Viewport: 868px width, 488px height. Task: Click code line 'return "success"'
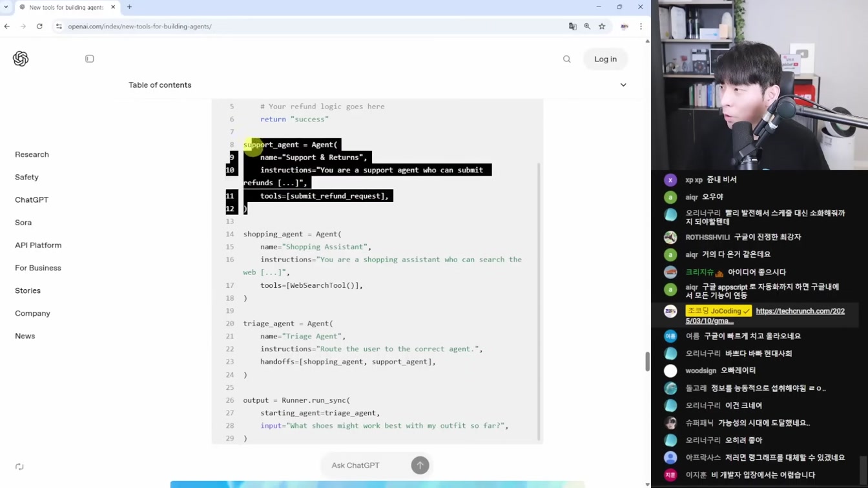[294, 119]
